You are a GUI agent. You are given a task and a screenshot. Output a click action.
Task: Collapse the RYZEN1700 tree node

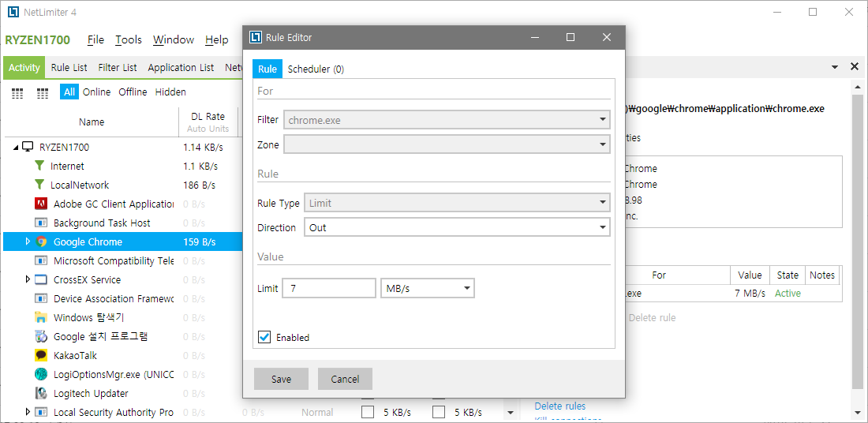pos(16,148)
